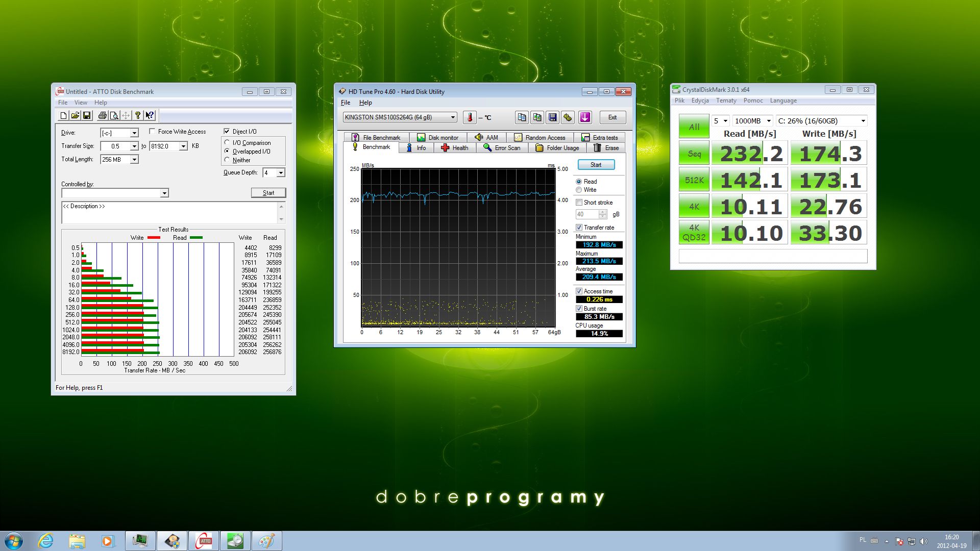Select the Neither radio option in ATTO
Screen dimensions: 980x551
click(x=227, y=160)
